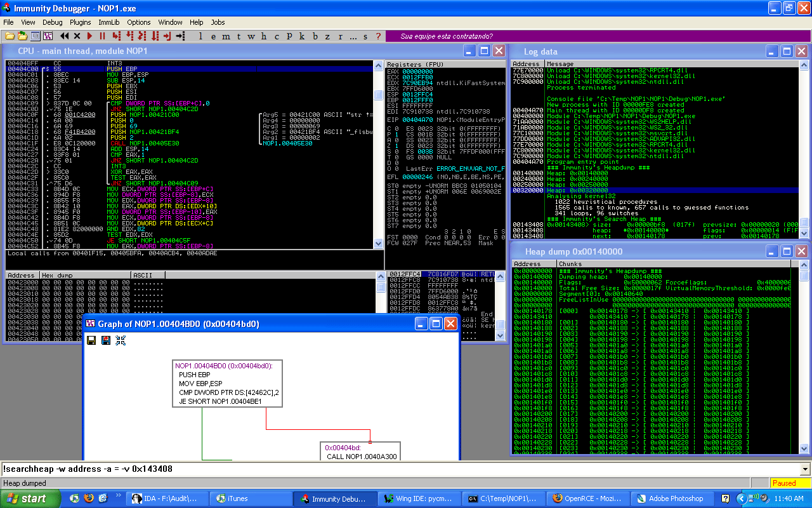The height and width of the screenshot is (508, 812).
Task: Open the Debug menu
Action: pos(53,22)
